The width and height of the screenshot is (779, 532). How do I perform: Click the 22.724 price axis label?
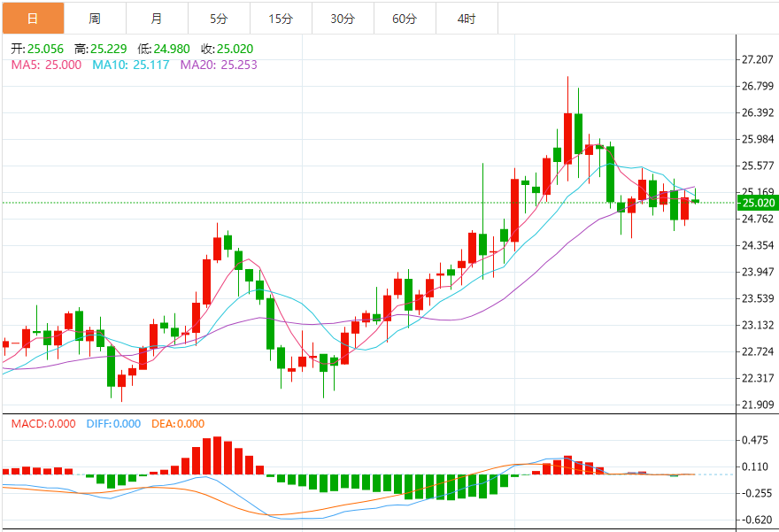758,351
